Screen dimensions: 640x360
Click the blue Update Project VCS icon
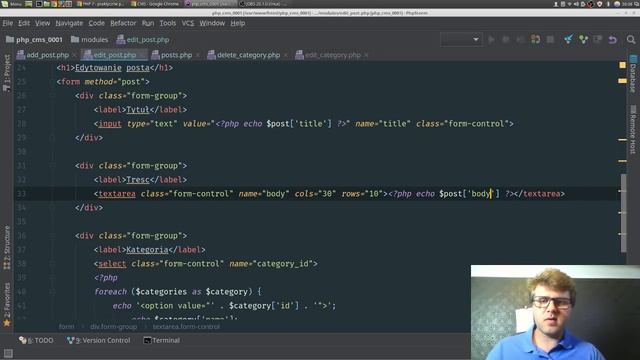tap(568, 40)
